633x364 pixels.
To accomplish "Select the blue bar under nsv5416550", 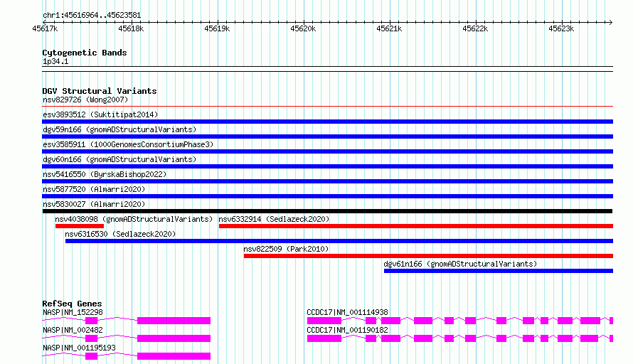I will 327,181.
